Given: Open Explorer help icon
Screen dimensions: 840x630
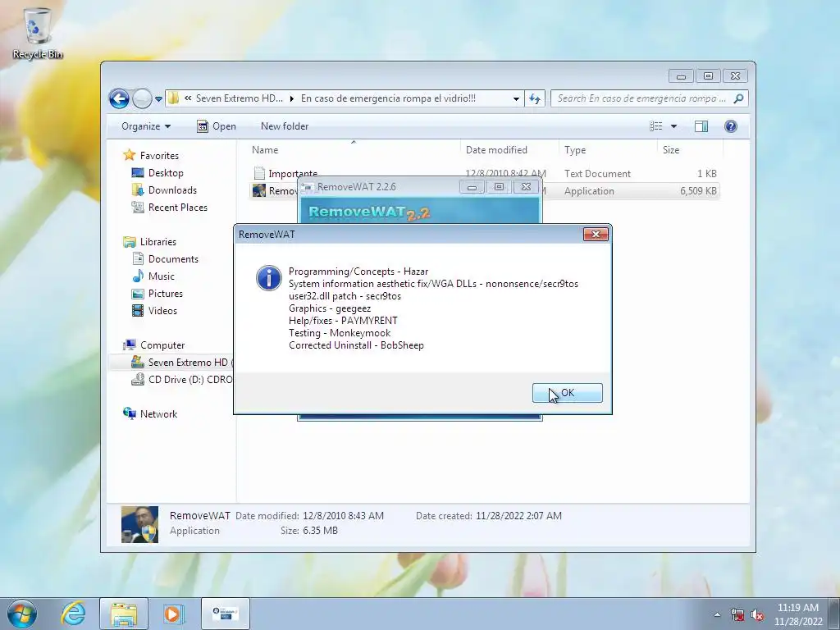Looking at the screenshot, I should tap(731, 126).
